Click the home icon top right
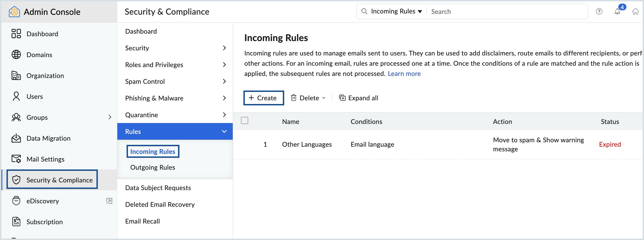Screen dimensions: 644x240 (636, 12)
